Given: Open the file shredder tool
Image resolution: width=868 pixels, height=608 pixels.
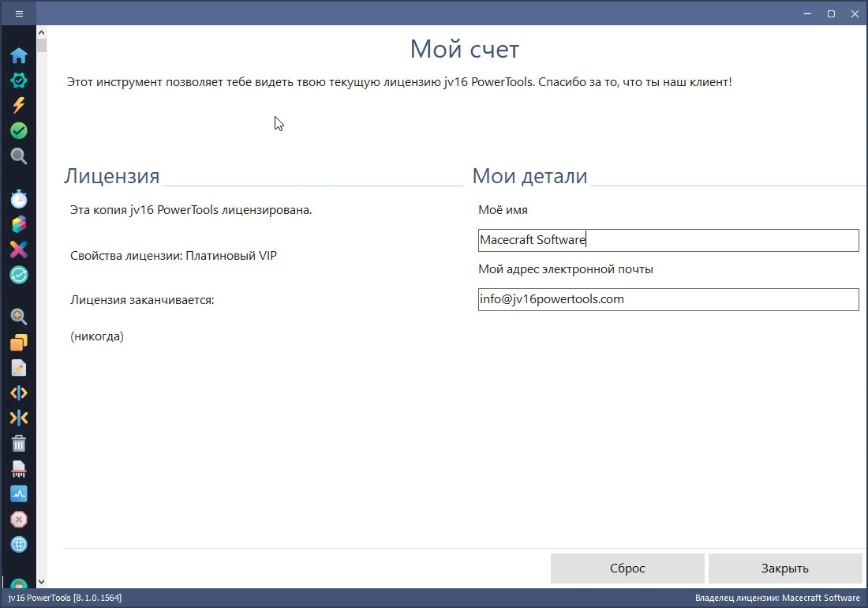Looking at the screenshot, I should 19,469.
